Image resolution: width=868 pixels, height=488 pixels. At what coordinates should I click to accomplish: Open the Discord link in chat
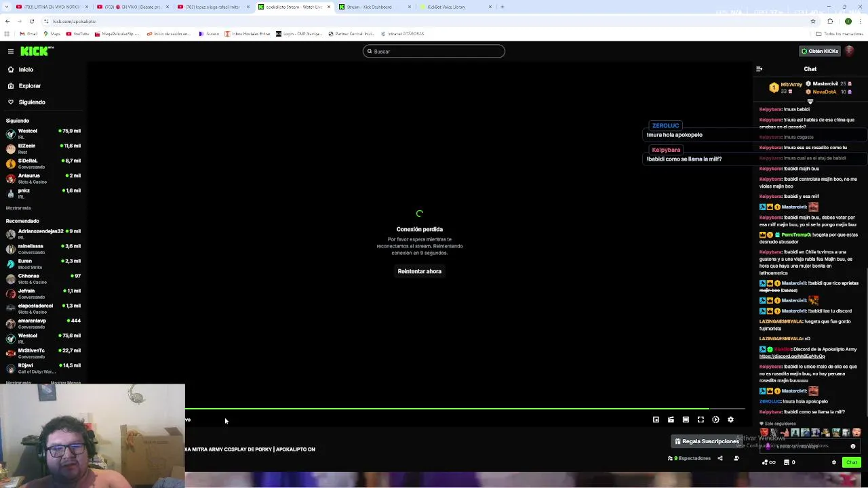pyautogui.click(x=792, y=357)
